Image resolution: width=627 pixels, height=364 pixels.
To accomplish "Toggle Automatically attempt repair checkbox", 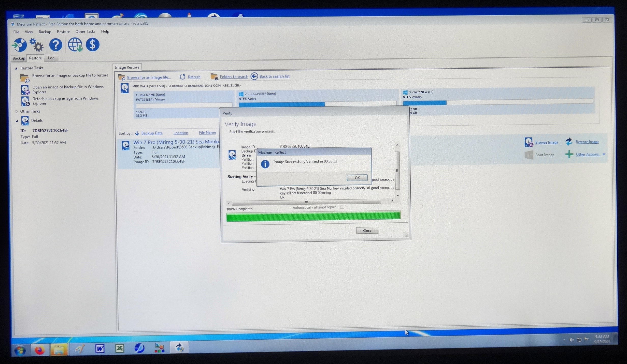I will click(x=342, y=207).
